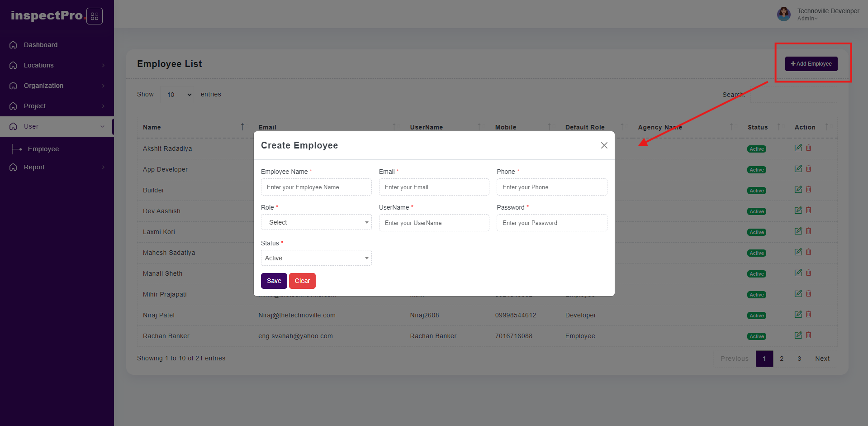Click the Add Employee button
This screenshot has height=426, width=868.
tap(811, 64)
